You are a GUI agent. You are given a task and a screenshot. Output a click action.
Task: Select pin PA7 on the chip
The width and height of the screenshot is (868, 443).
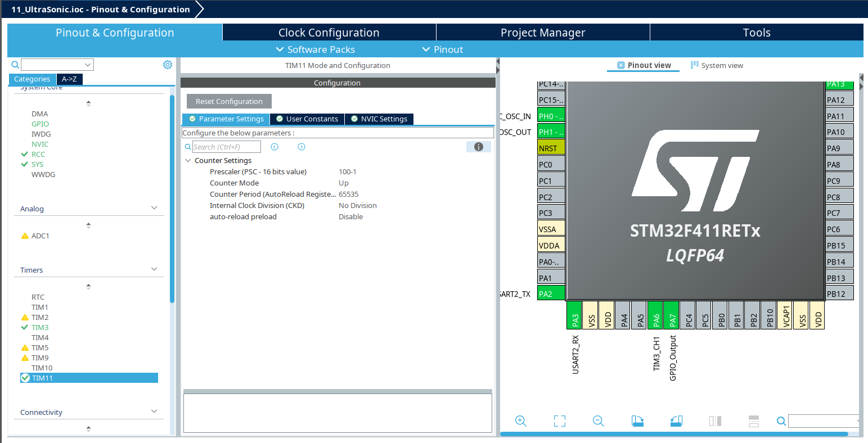(672, 315)
